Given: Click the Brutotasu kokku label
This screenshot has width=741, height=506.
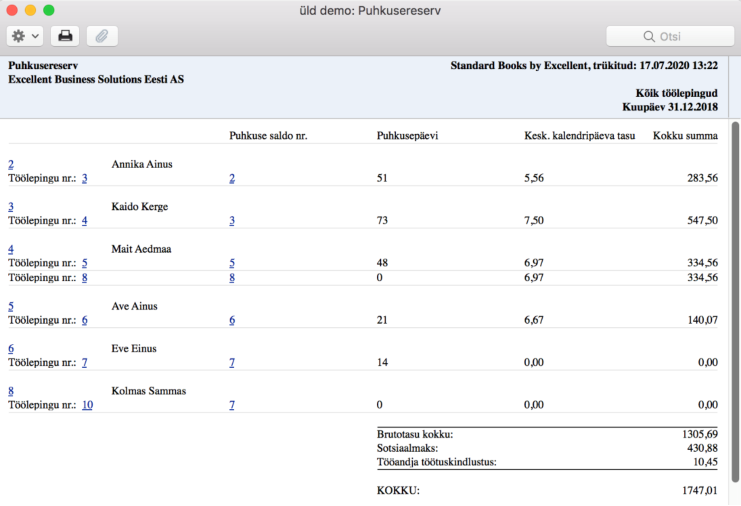Looking at the screenshot, I should 414,435.
